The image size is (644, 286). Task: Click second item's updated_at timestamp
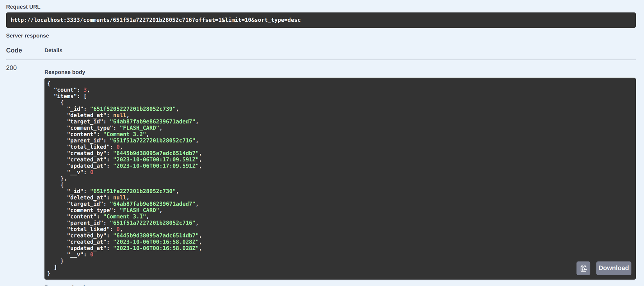click(156, 248)
